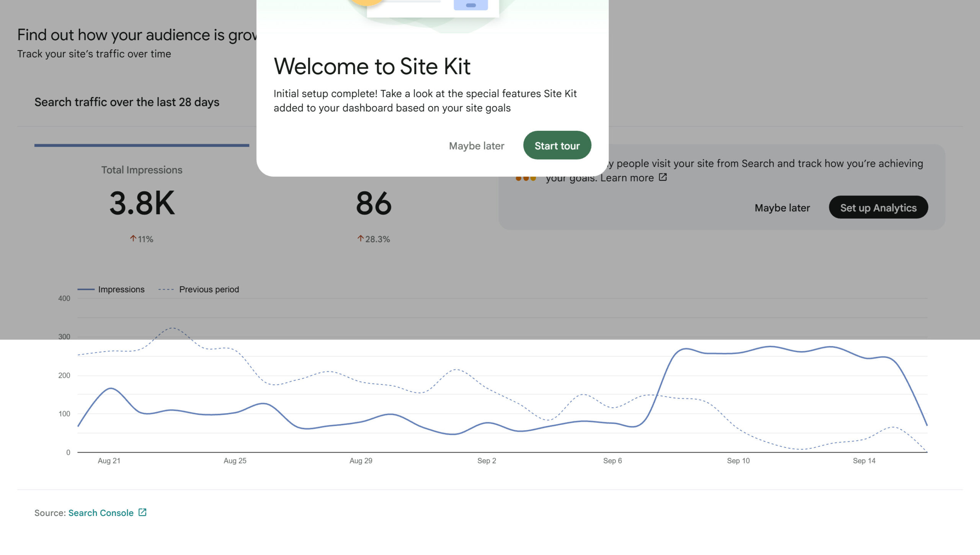Click the Previous period legend entry

pos(199,290)
